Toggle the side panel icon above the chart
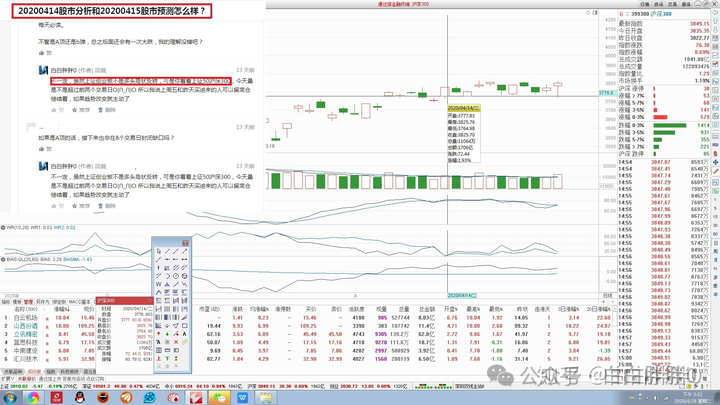Screen dimensions: 720x405 (595, 13)
